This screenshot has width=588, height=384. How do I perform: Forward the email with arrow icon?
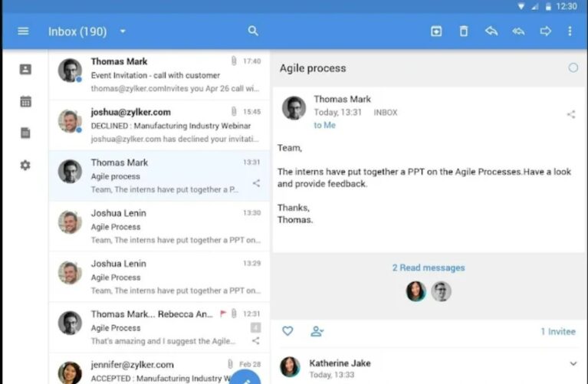(546, 31)
